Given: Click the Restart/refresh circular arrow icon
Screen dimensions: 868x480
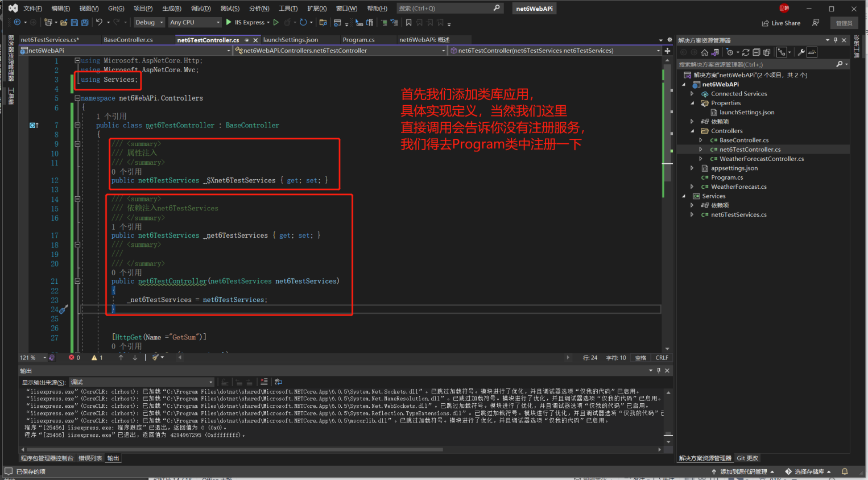Looking at the screenshot, I should tap(303, 22).
